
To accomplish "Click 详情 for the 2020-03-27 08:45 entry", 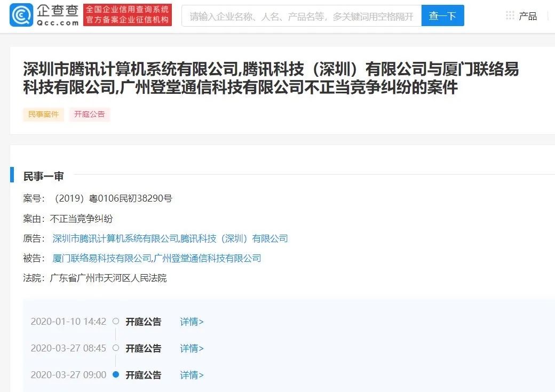I will coord(191,348).
